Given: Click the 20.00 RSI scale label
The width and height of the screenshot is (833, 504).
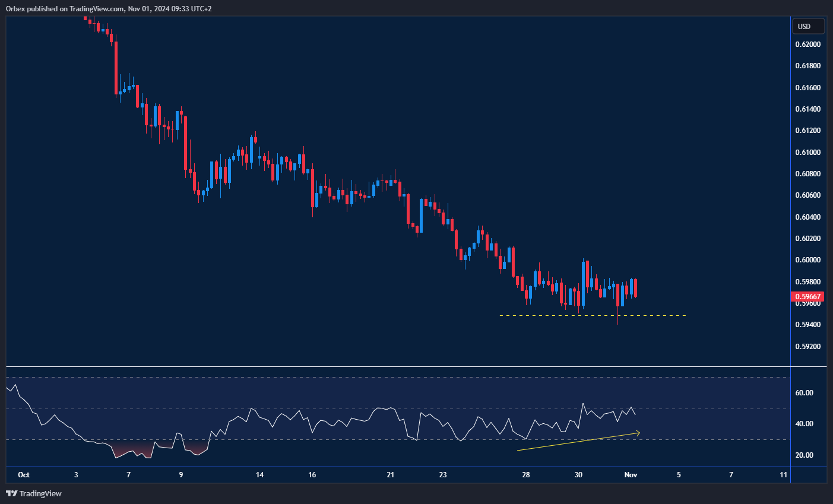Looking at the screenshot, I should pos(804,455).
